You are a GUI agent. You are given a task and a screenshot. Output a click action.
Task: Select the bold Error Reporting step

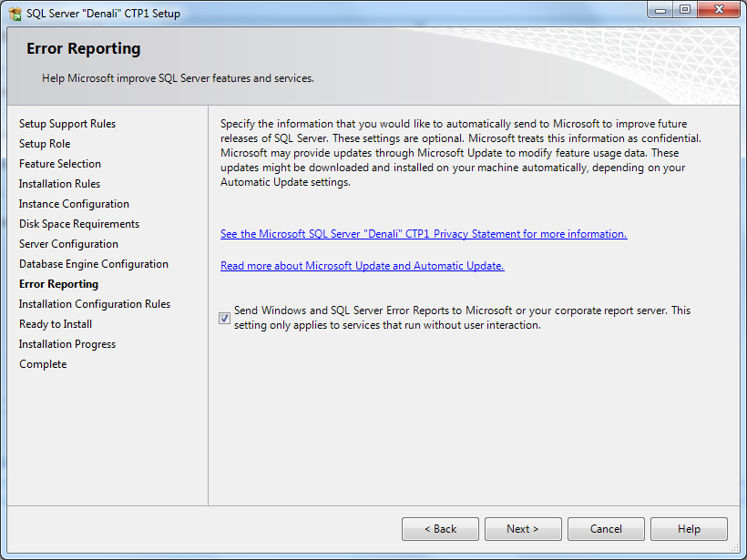point(58,284)
